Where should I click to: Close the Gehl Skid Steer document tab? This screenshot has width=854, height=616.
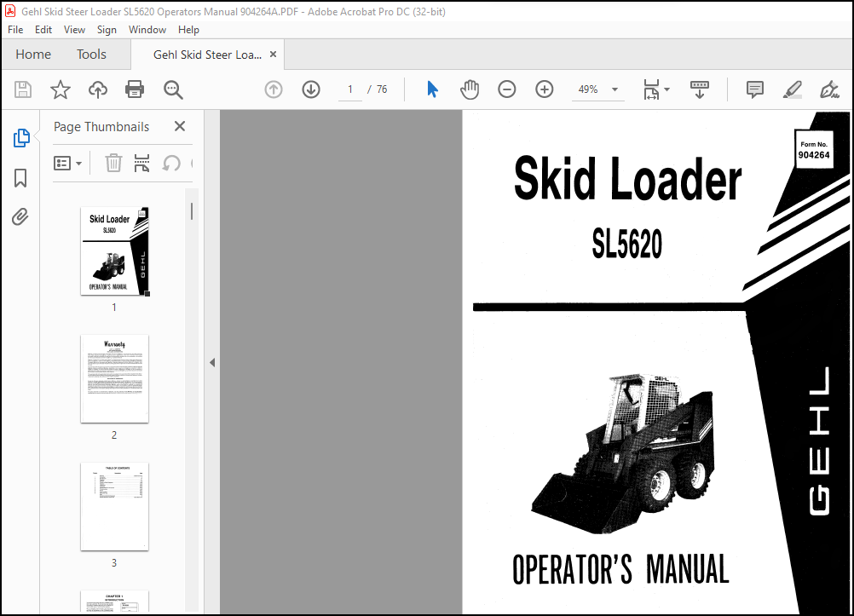[x=274, y=54]
